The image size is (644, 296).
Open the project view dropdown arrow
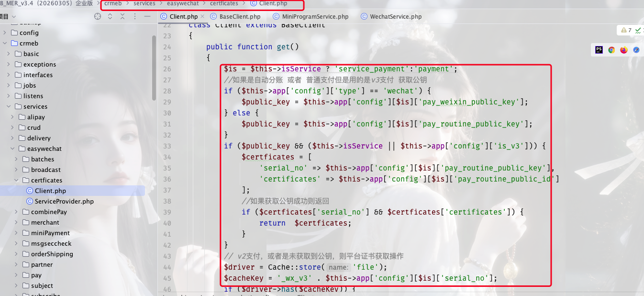click(14, 16)
